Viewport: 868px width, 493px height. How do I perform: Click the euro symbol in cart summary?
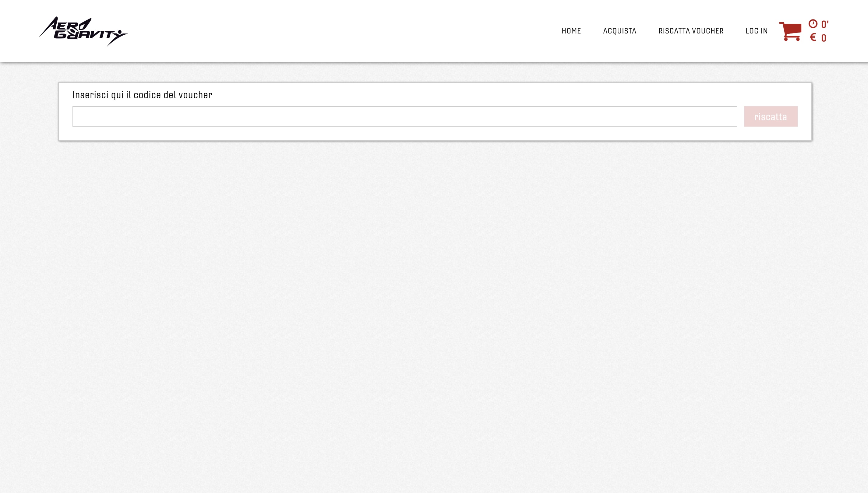point(813,37)
